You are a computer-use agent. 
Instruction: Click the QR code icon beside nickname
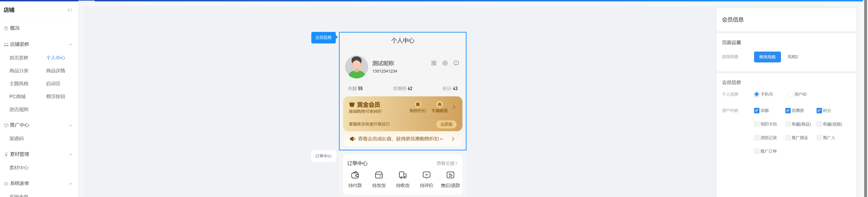434,63
